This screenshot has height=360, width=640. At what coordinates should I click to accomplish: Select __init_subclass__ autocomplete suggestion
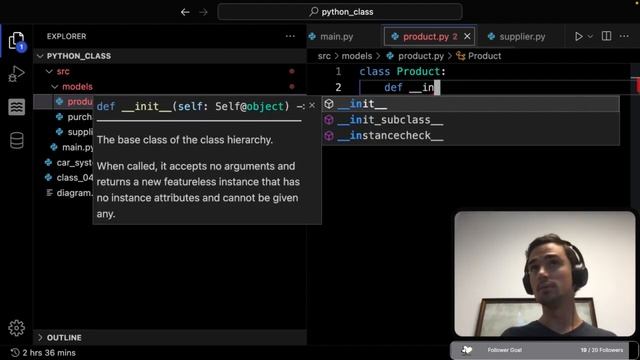(x=471, y=120)
